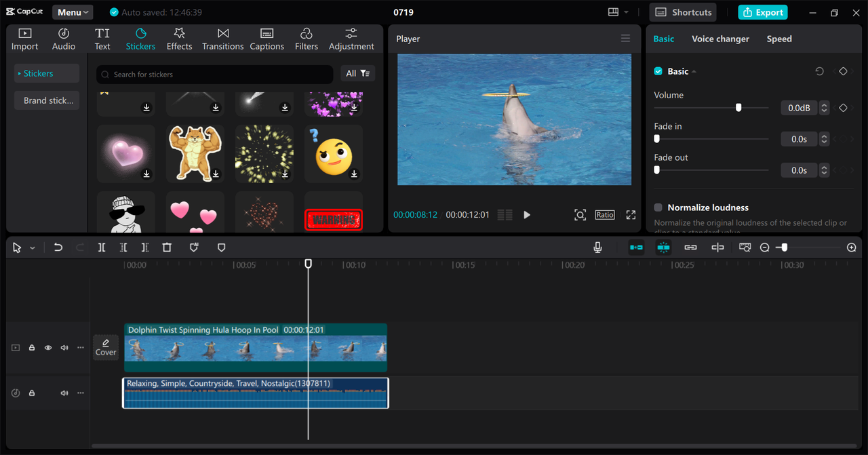Open the All stickers filter dropdown
Viewport: 868px width, 455px height.
(x=357, y=73)
